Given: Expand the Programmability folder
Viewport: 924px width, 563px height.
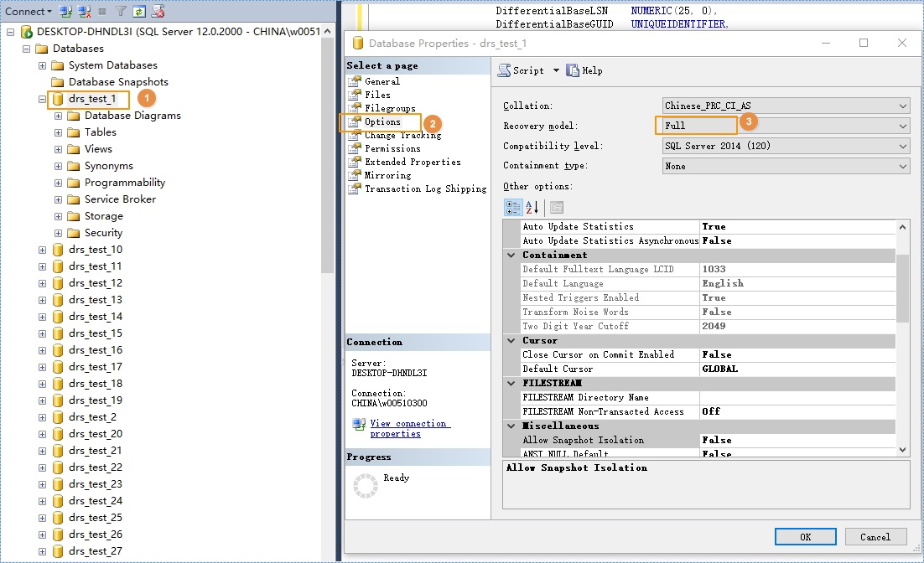Looking at the screenshot, I should (x=59, y=183).
